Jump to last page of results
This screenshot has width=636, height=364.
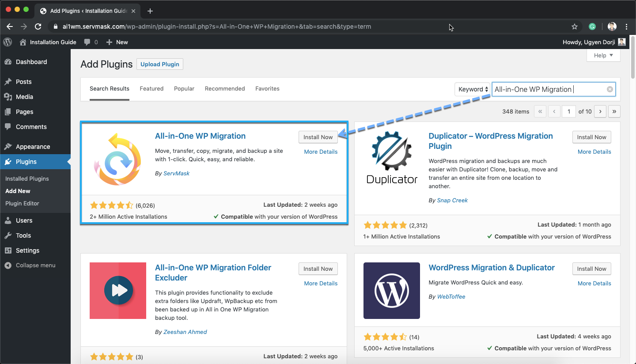[x=614, y=111]
